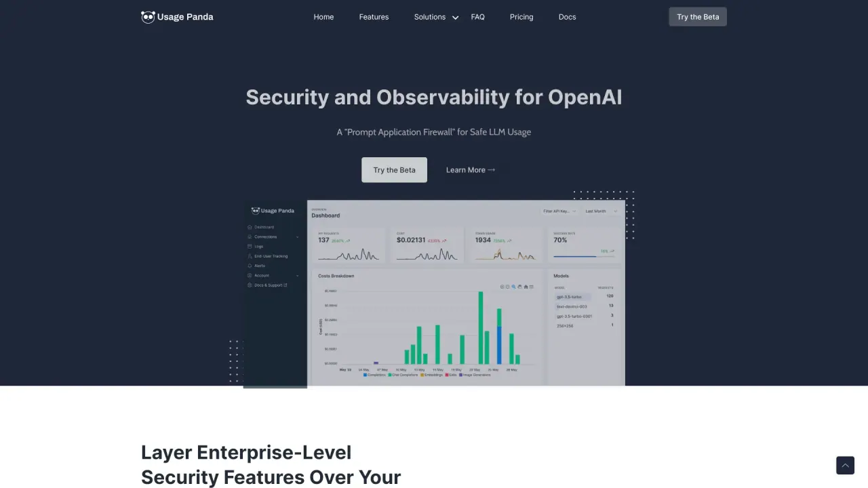
Task: Click the 'Costs Breakdown' chart title
Action: tap(336, 276)
